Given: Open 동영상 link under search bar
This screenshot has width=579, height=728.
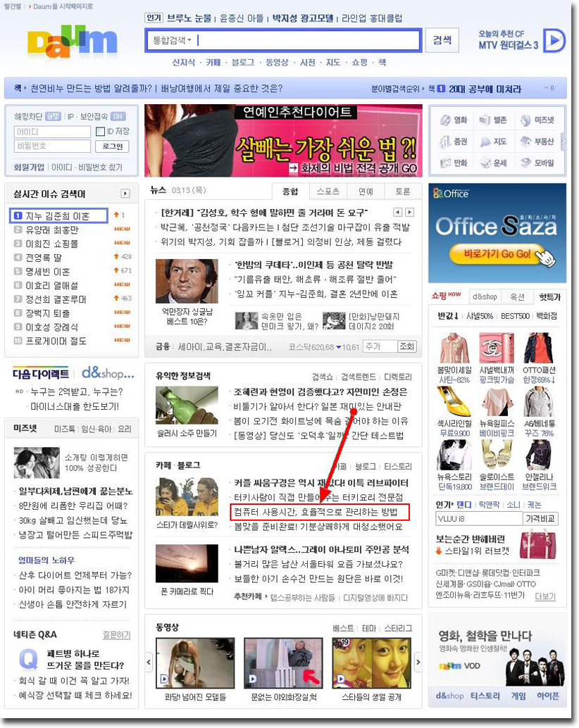Looking at the screenshot, I should point(277,63).
